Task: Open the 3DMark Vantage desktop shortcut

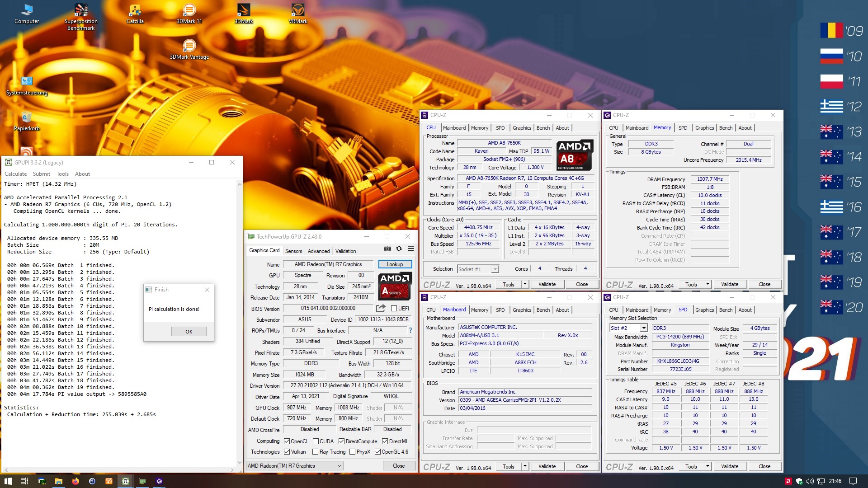Action: click(x=189, y=50)
